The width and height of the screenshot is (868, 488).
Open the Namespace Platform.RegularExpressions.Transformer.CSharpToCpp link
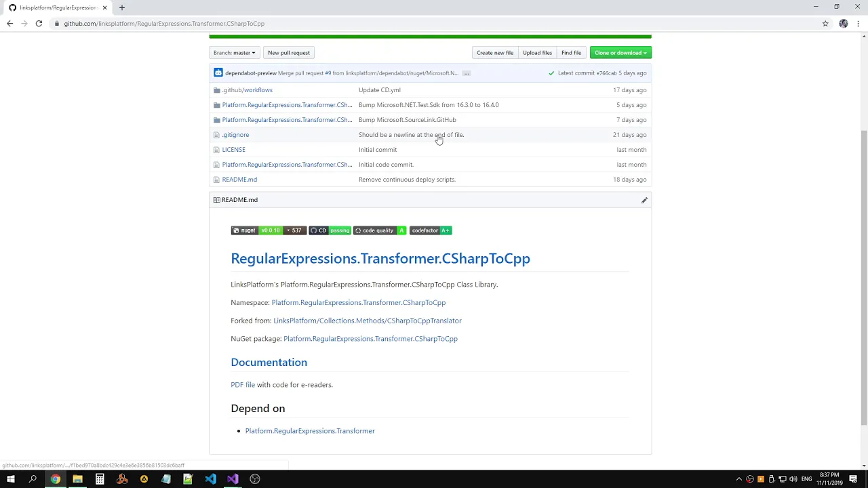tap(359, 303)
